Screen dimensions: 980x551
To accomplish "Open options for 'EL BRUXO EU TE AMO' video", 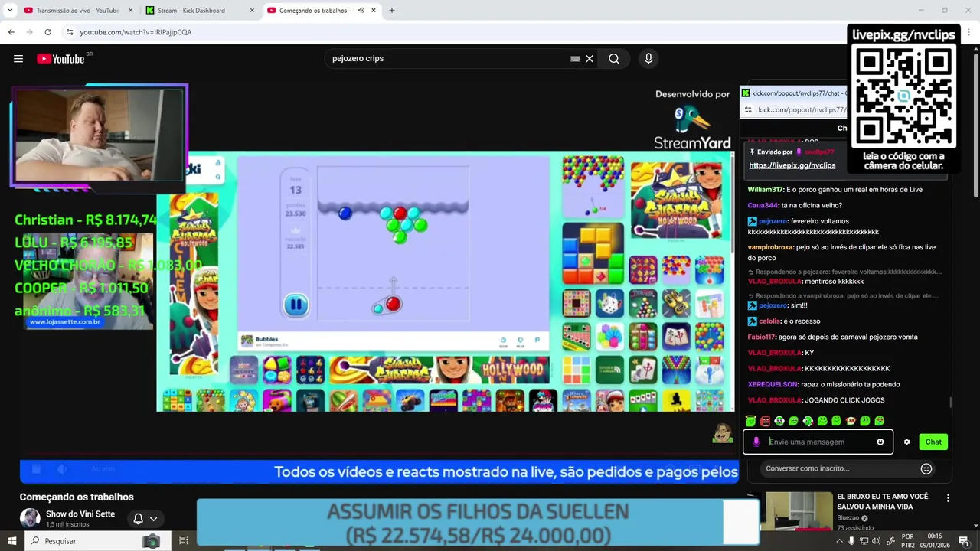I will point(948,498).
